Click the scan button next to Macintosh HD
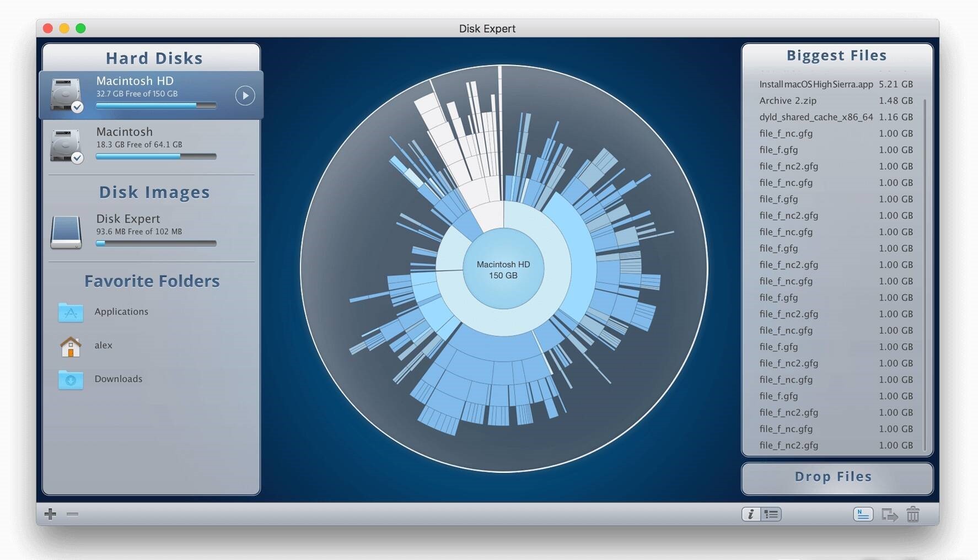Image resolution: width=978 pixels, height=560 pixels. click(244, 95)
